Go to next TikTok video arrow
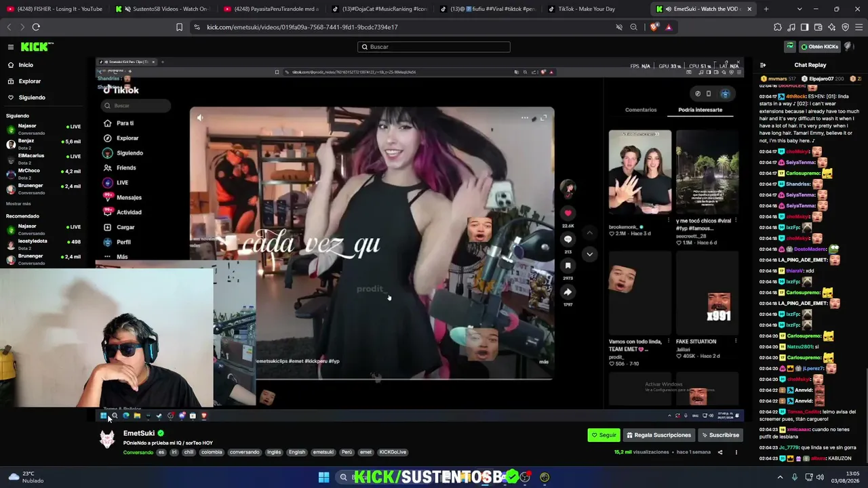The width and height of the screenshot is (868, 488). [589, 254]
